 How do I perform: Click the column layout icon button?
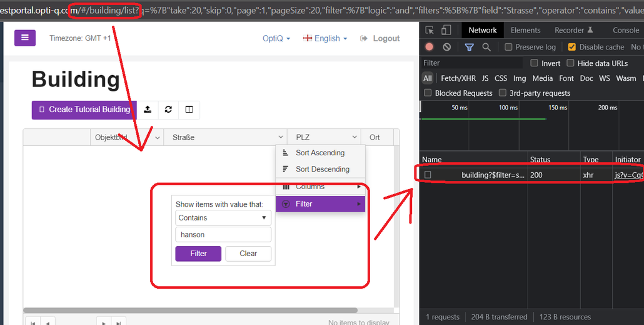[189, 110]
